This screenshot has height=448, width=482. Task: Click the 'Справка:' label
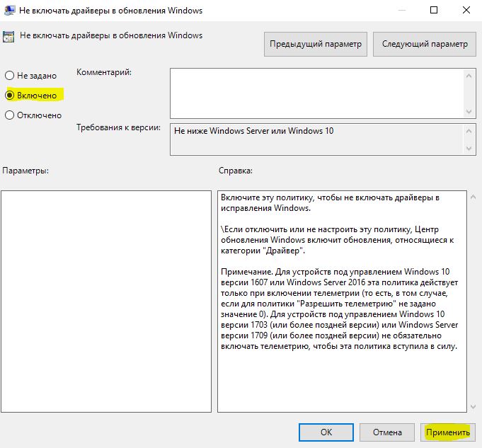point(236,171)
